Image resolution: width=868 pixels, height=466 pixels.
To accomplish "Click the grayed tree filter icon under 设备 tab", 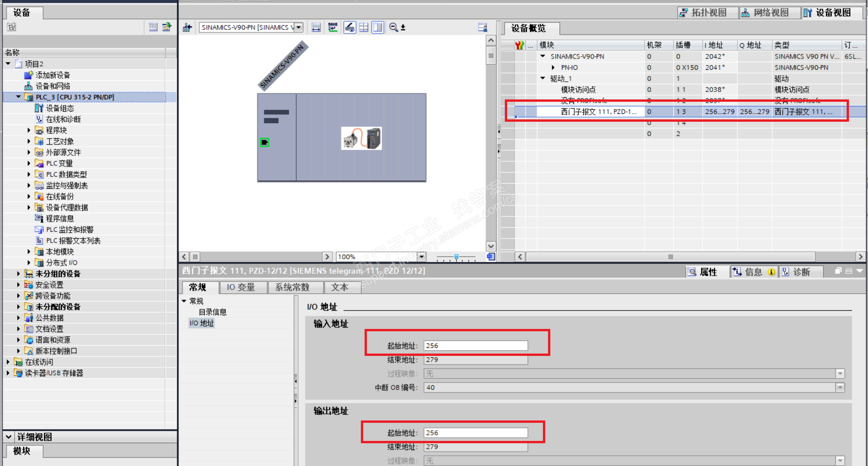I will (12, 27).
